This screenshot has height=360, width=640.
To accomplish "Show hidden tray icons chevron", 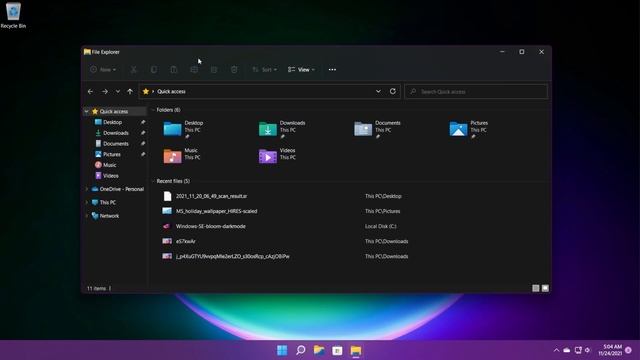I will (556, 350).
